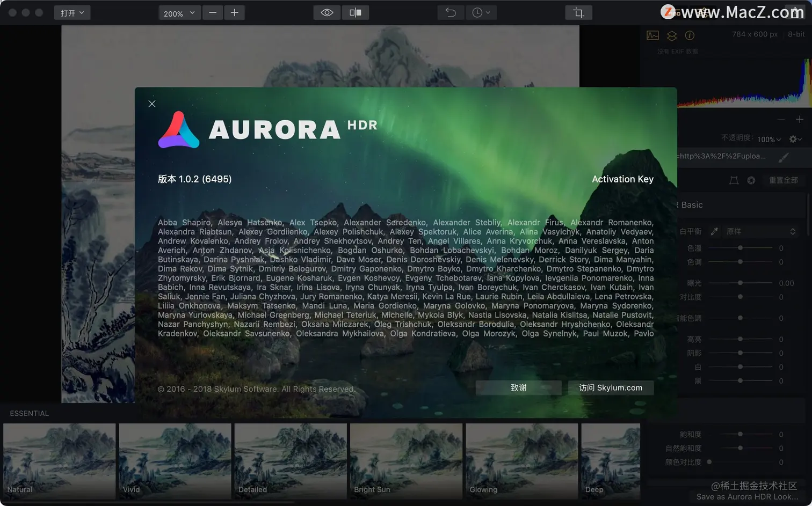Select the http%3A%2F%2Fuploa layer row
Image resolution: width=812 pixels, height=506 pixels.
[741, 157]
